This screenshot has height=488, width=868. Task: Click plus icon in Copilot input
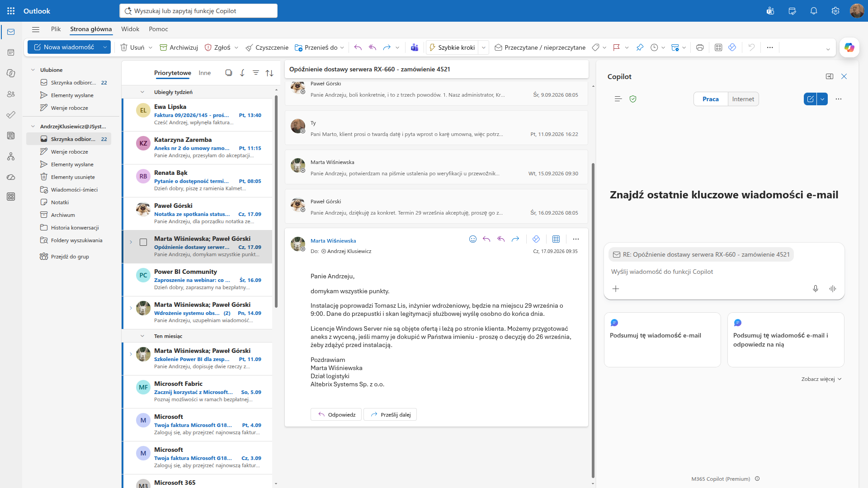click(x=616, y=289)
